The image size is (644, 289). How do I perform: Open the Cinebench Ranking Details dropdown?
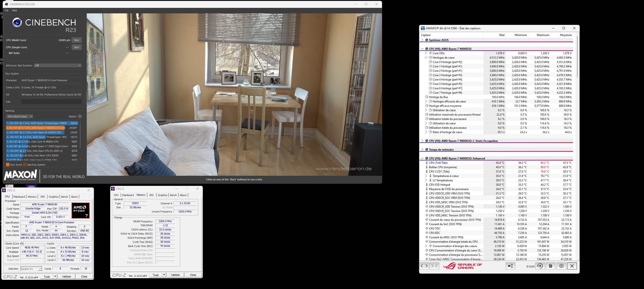pyautogui.click(x=80, y=116)
